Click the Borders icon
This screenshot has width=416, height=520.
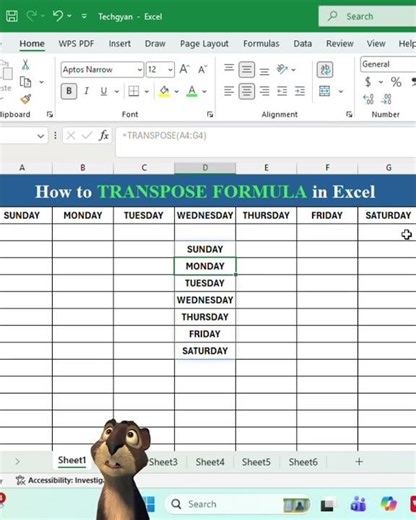133,91
